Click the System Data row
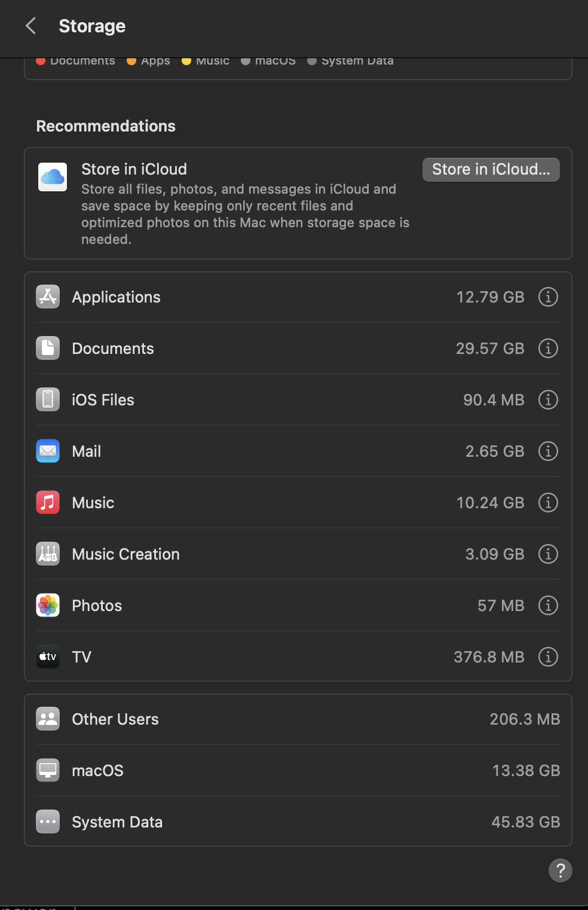Image resolution: width=588 pixels, height=910 pixels. pos(298,822)
